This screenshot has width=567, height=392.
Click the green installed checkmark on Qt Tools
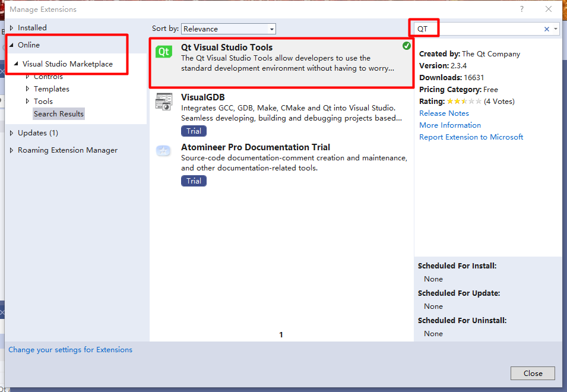pyautogui.click(x=407, y=46)
